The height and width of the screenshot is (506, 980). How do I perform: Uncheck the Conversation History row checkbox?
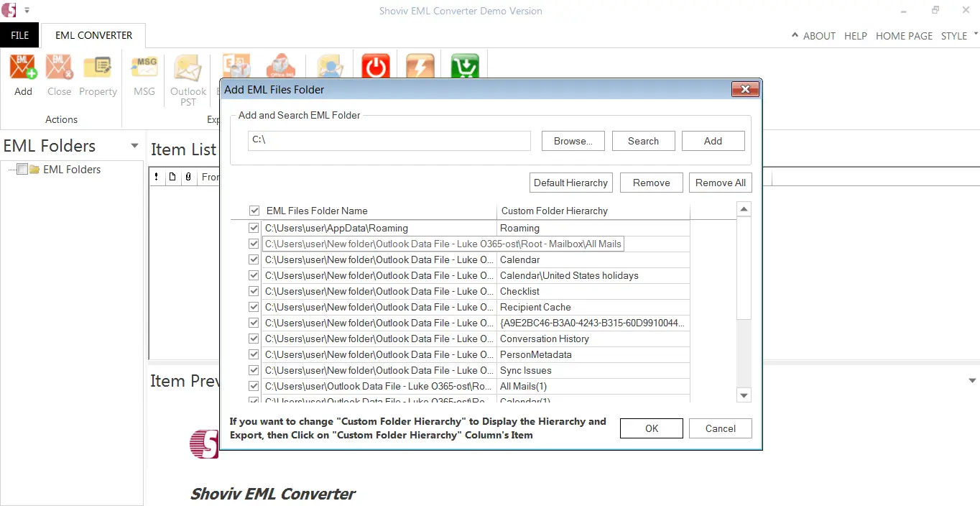[254, 339]
